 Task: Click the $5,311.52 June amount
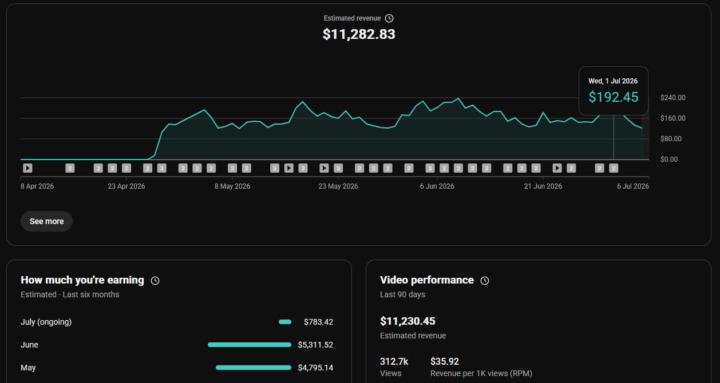(315, 345)
